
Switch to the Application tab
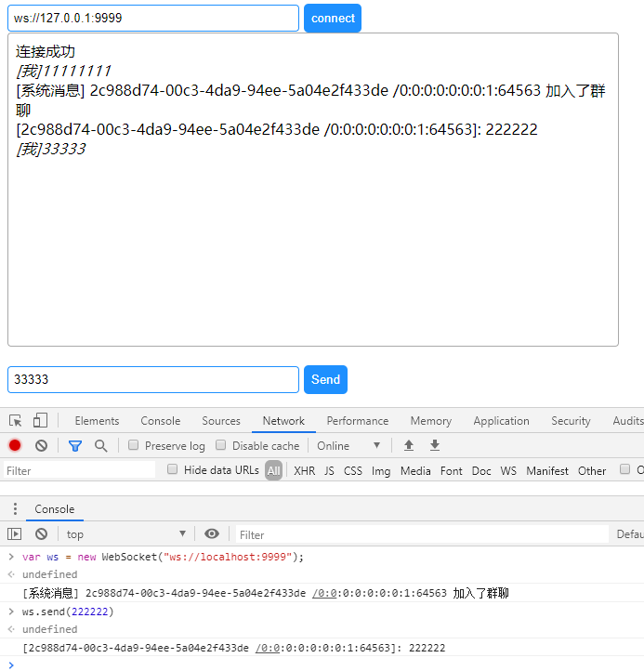click(x=502, y=421)
